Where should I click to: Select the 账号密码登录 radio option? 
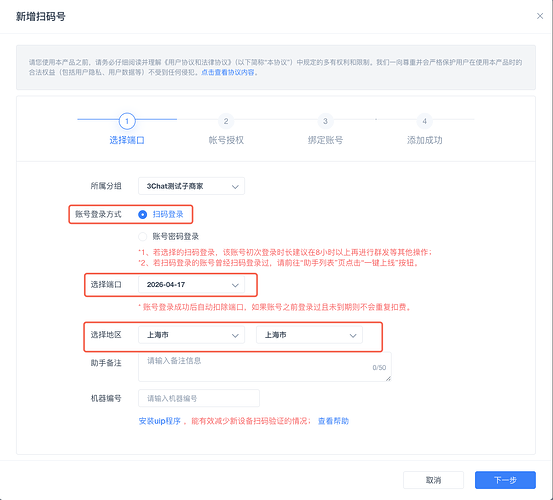[x=142, y=236]
